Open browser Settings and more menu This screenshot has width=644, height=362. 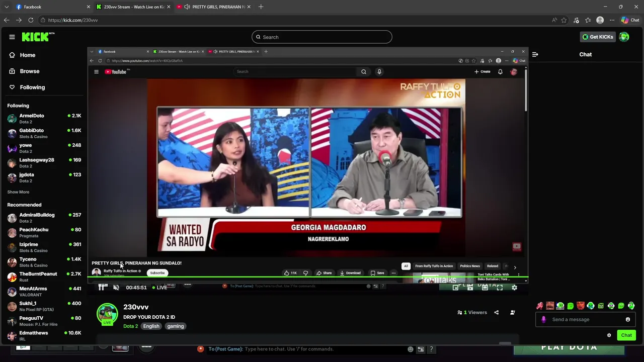click(x=612, y=20)
